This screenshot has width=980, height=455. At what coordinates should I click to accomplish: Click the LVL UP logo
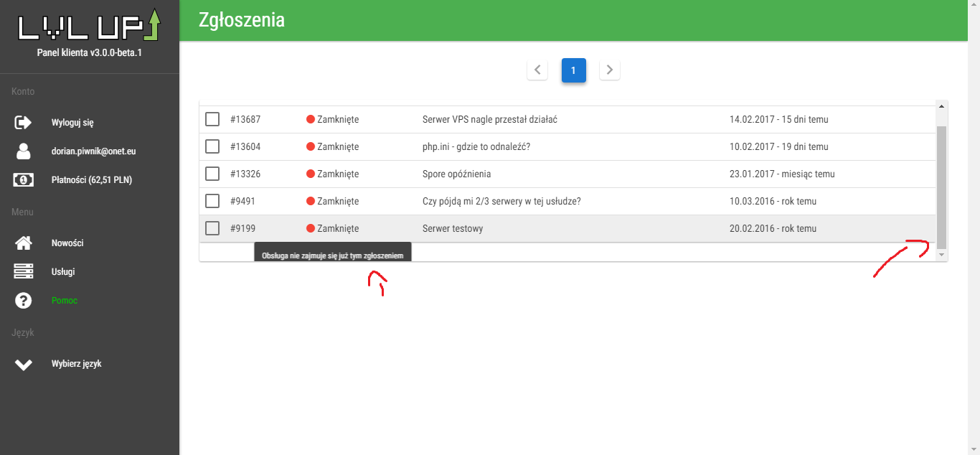click(x=89, y=26)
